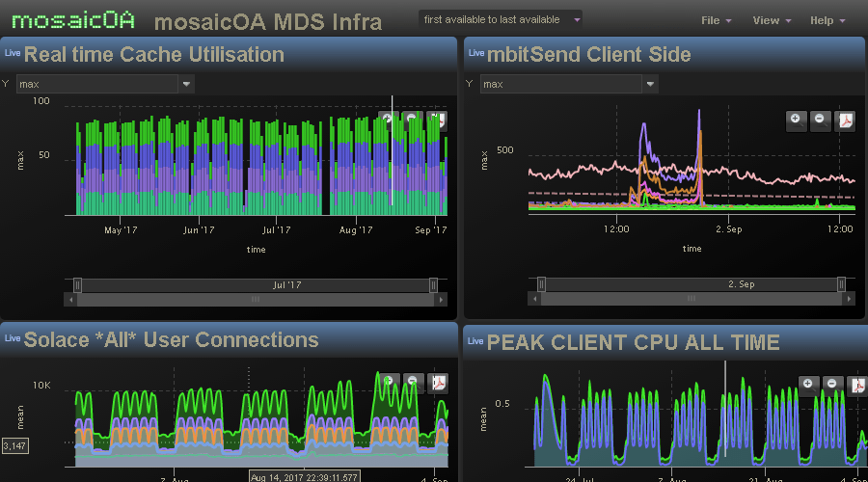Click the 'PEAK CLIENT CPU ALL TIME' panel title
The image size is (868, 482).
point(634,342)
